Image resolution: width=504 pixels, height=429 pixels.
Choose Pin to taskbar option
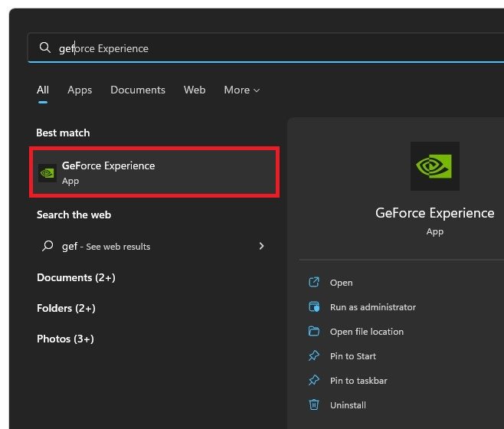tap(357, 381)
